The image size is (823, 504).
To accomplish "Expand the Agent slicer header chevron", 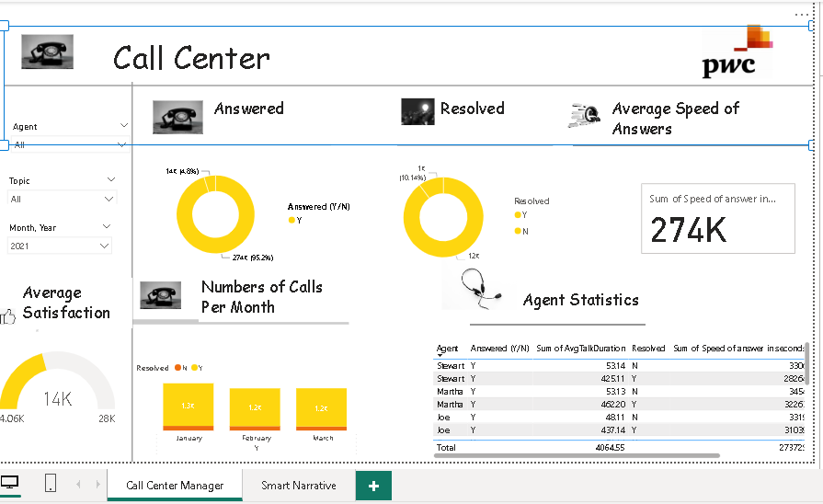I will coord(124,125).
